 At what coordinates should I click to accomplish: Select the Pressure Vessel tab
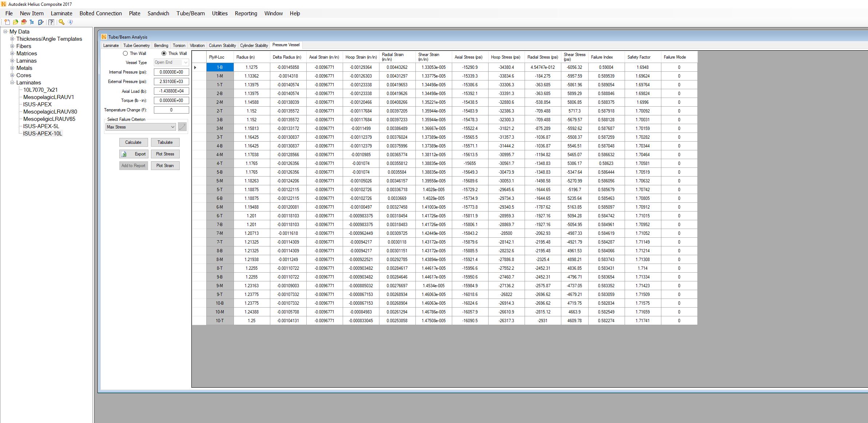click(286, 45)
